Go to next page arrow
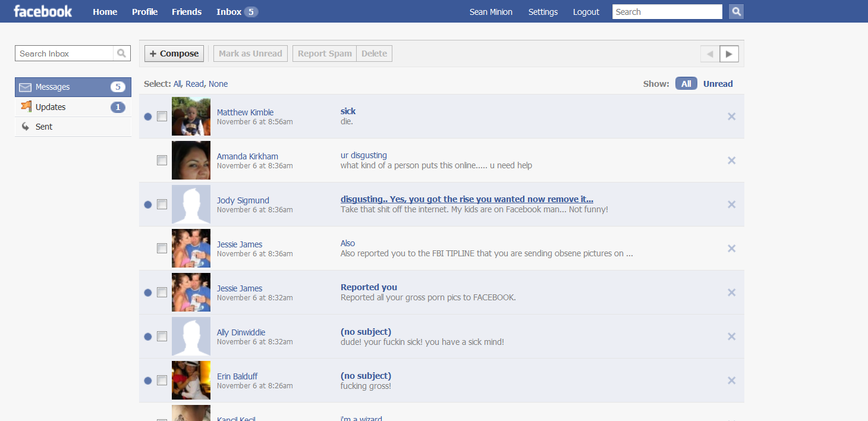868x421 pixels. pyautogui.click(x=729, y=54)
